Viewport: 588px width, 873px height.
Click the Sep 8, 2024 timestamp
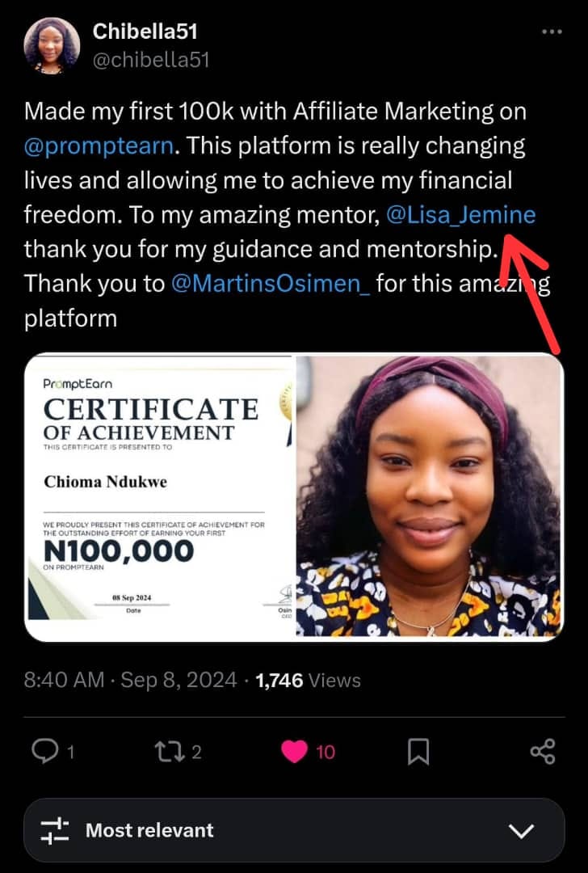point(178,681)
